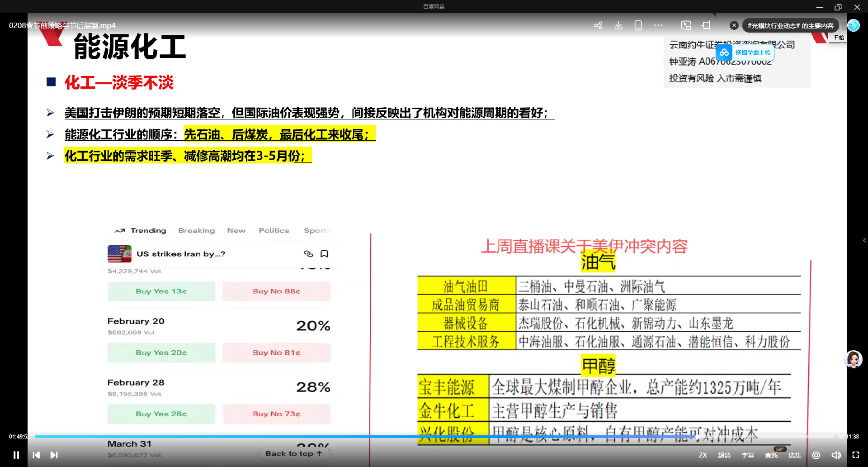
Task: Click the 化工—淡季不淡 red subtitle
Action: (119, 82)
